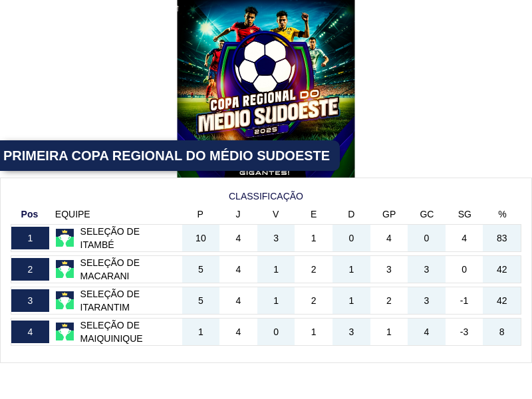
Task: Click the Seleção de Maiquinique team crest icon
Action: pos(65,332)
